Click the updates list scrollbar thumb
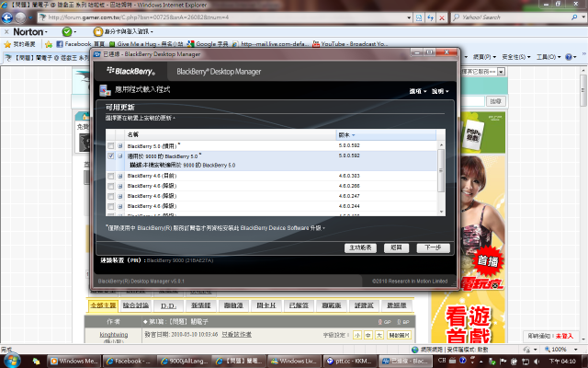The image size is (588, 368). (x=441, y=170)
